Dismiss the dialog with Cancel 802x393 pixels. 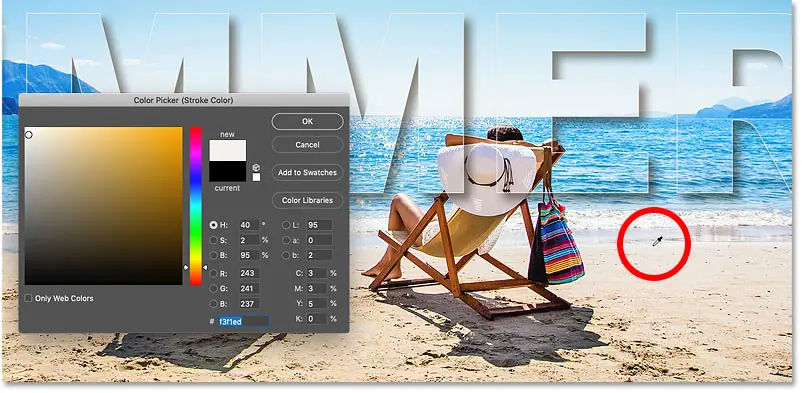(x=307, y=145)
